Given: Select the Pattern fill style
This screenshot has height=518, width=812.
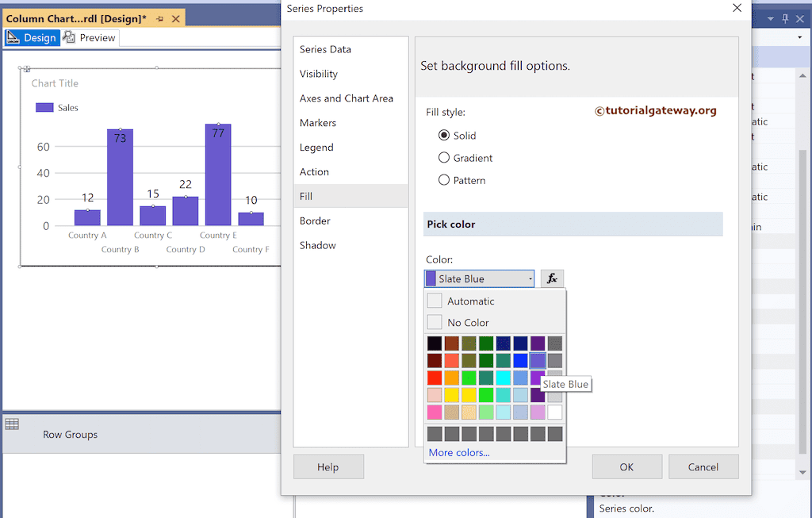Looking at the screenshot, I should coord(444,180).
